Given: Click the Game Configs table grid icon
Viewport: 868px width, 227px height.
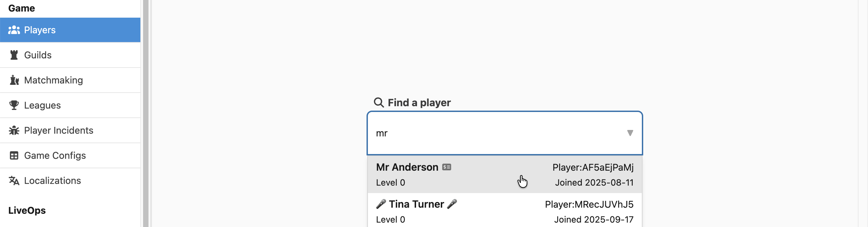Looking at the screenshot, I should [14, 155].
